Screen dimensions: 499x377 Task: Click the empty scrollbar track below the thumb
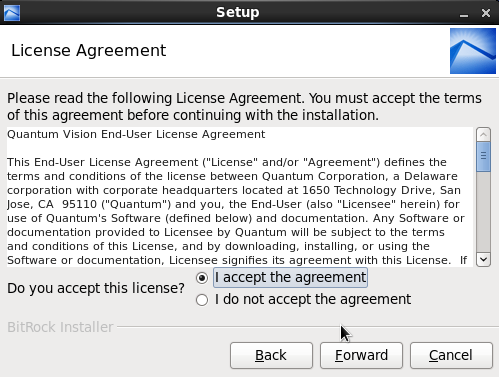483,212
